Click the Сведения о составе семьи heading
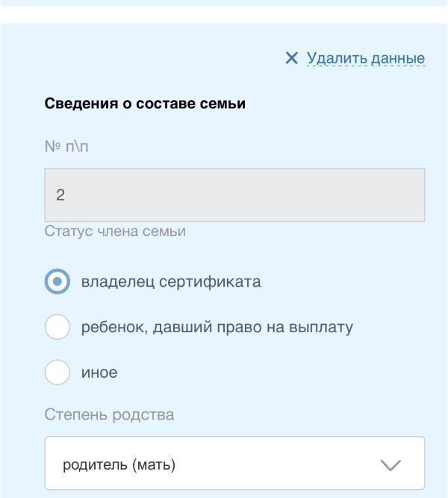This screenshot has height=498, width=448. 145,104
